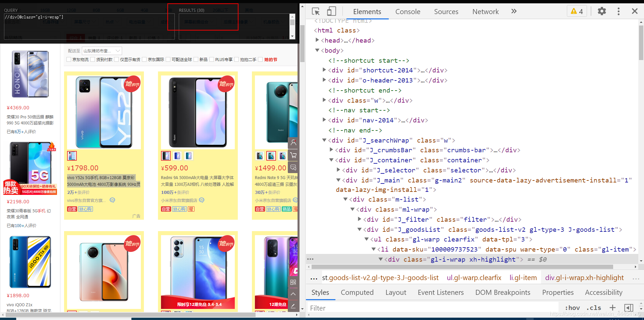Screen dimensions: 644x320
Task: Select ul.gl-warp.clearfix in the breadcrumb
Action: click(474, 278)
